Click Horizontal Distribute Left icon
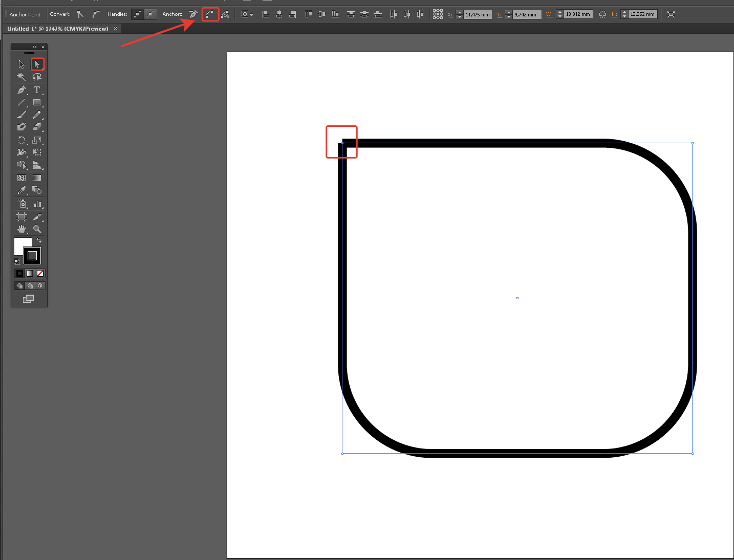Image resolution: width=734 pixels, height=560 pixels. [393, 14]
